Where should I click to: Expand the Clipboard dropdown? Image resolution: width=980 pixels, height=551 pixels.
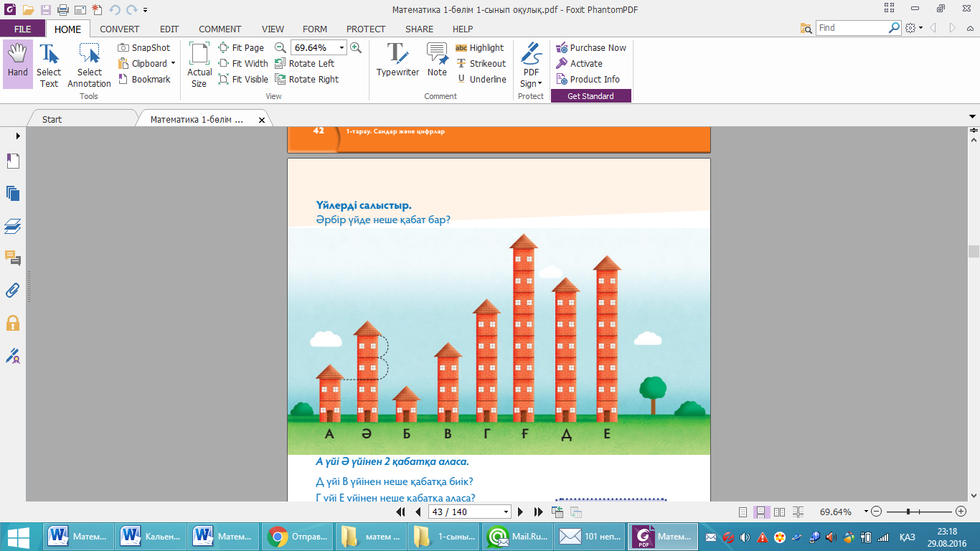[173, 64]
